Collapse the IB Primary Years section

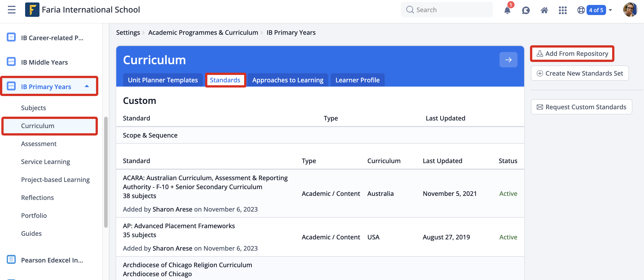(x=87, y=86)
